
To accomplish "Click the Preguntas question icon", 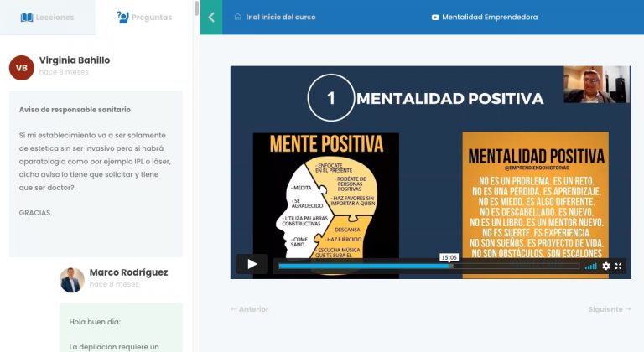I will (x=122, y=17).
